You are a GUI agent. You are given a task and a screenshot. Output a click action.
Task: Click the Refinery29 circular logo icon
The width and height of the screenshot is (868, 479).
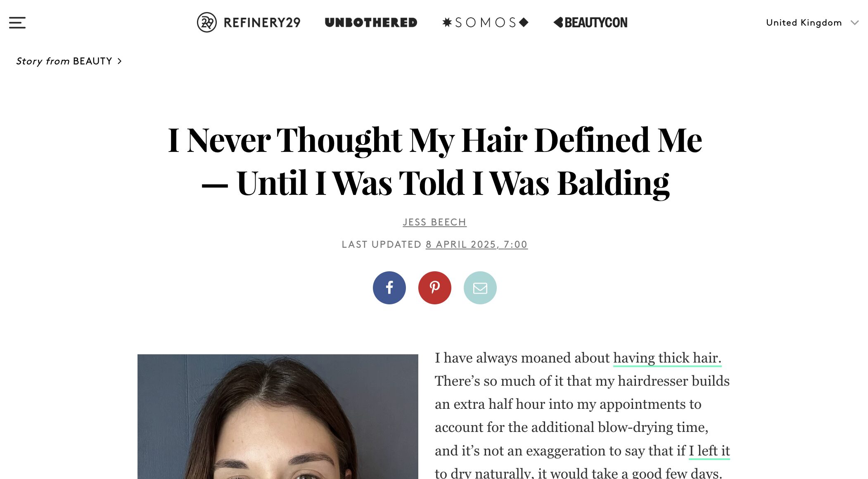(x=206, y=22)
